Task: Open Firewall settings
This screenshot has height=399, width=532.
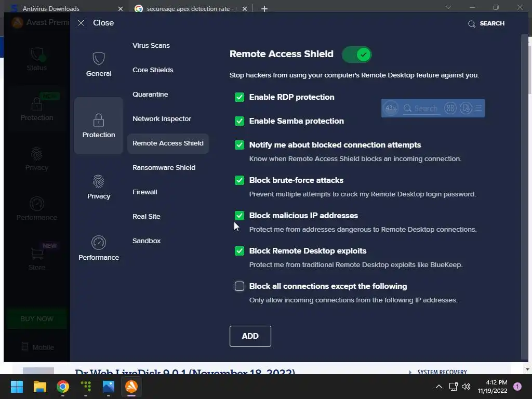Action: point(145,192)
